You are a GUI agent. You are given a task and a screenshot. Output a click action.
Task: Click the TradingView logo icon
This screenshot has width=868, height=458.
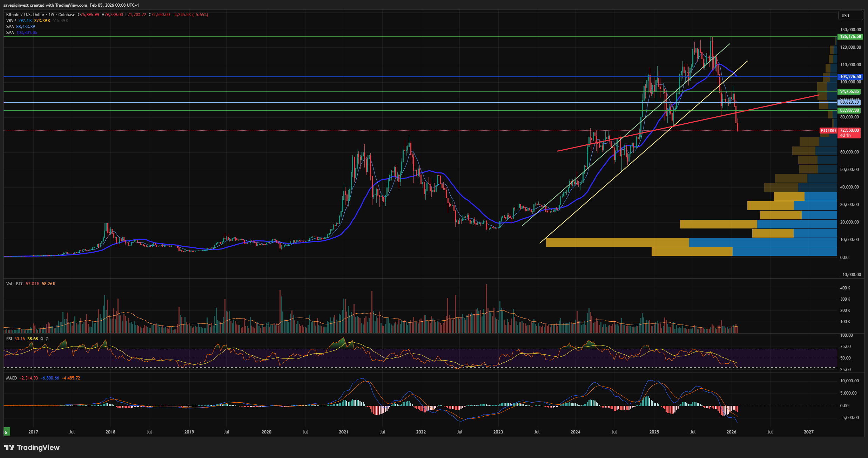point(9,447)
